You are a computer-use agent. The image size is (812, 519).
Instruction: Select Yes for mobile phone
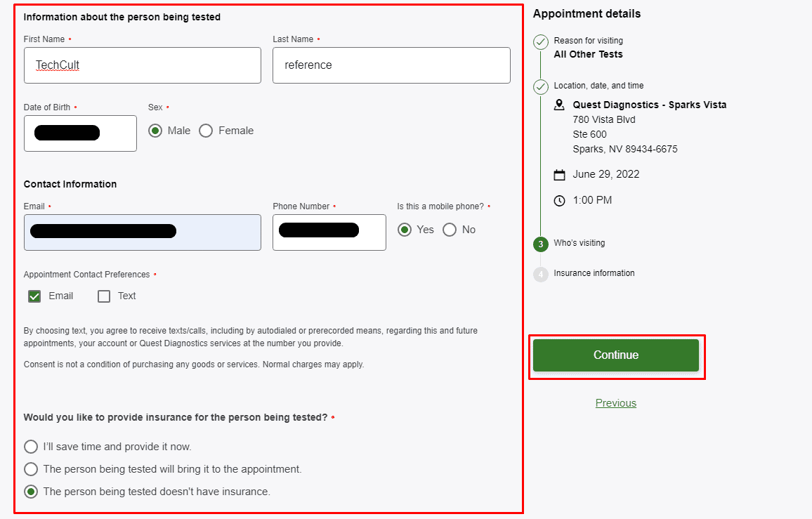405,230
